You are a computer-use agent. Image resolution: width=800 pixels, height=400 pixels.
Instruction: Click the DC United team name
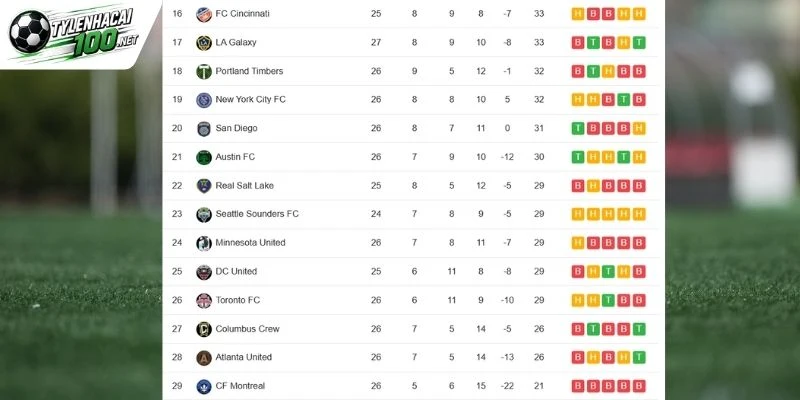point(236,271)
